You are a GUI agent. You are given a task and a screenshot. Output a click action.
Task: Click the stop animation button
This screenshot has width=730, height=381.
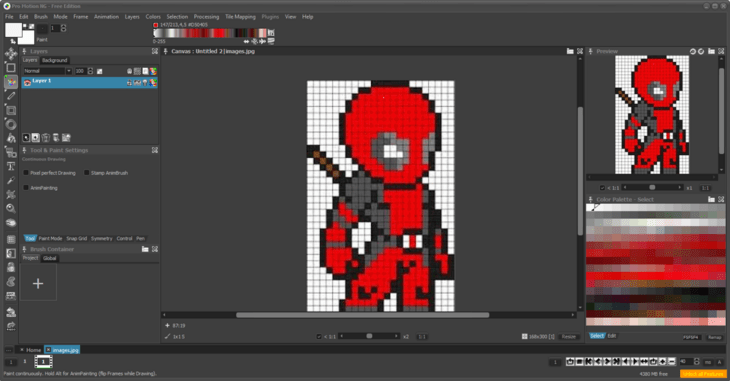coord(579,361)
